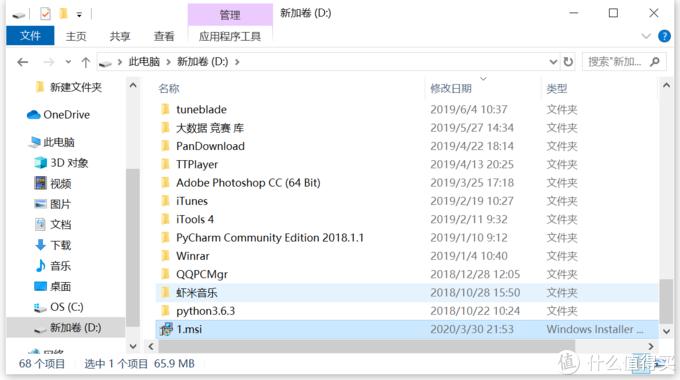This screenshot has width=680, height=380.
Task: Expand the ribbon with the chevron
Action: (646, 36)
